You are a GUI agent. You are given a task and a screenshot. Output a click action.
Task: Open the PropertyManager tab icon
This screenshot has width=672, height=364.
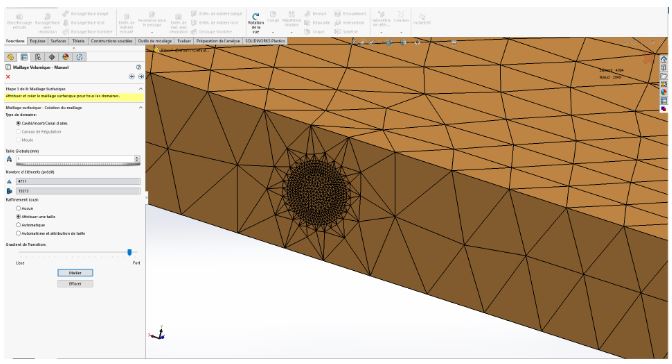click(24, 57)
